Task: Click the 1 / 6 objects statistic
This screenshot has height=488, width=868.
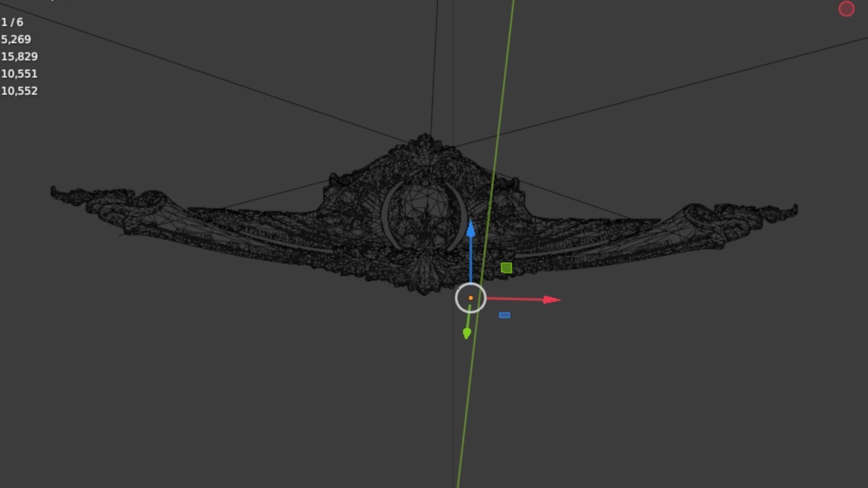Action: 12,22
